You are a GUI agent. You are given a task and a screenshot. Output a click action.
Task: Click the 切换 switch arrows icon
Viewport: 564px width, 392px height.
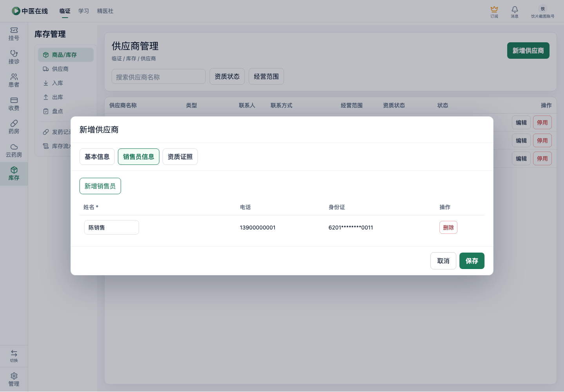tap(14, 353)
